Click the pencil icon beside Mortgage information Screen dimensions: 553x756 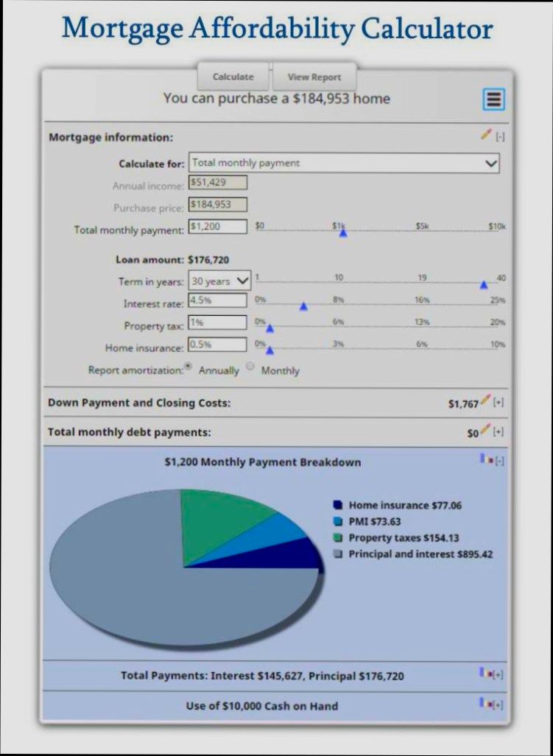[486, 135]
